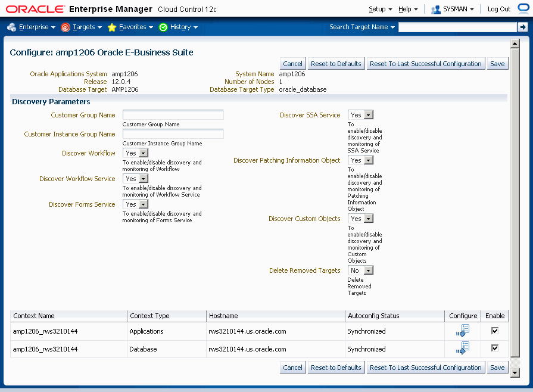Click amp1206_rws3210144 in the Applications row
The image size is (533, 392).
pyautogui.click(x=45, y=331)
